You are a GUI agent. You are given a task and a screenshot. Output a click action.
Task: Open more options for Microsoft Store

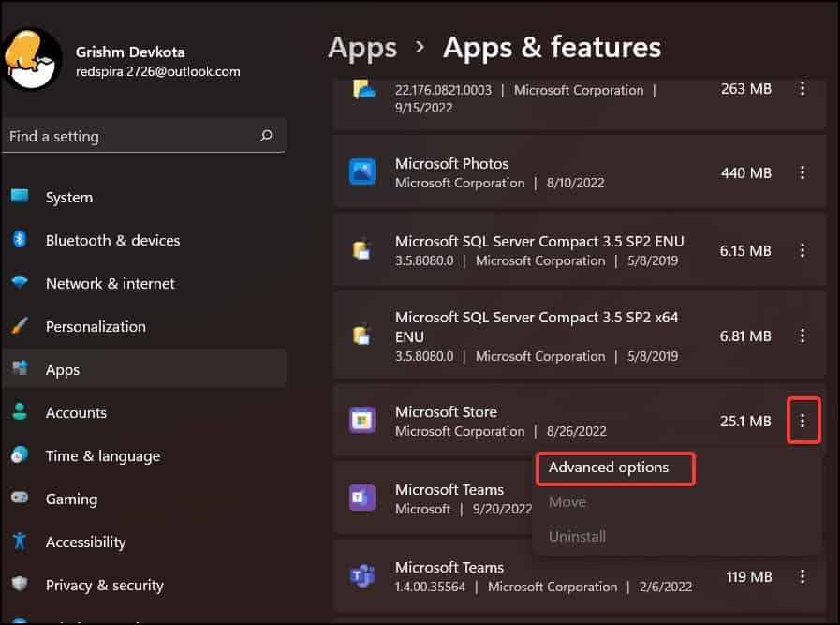tap(803, 421)
